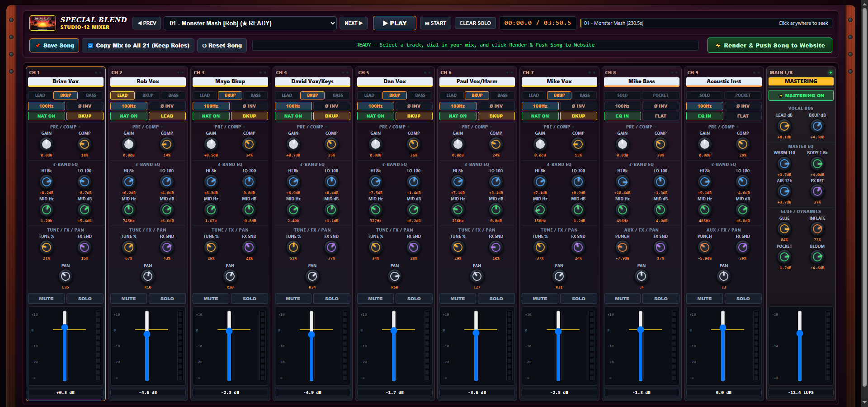Viewport: 868px width, 407px height.
Task: Click the MID dB knob on CH 6 Paul Vox/Harm
Action: tap(496, 210)
